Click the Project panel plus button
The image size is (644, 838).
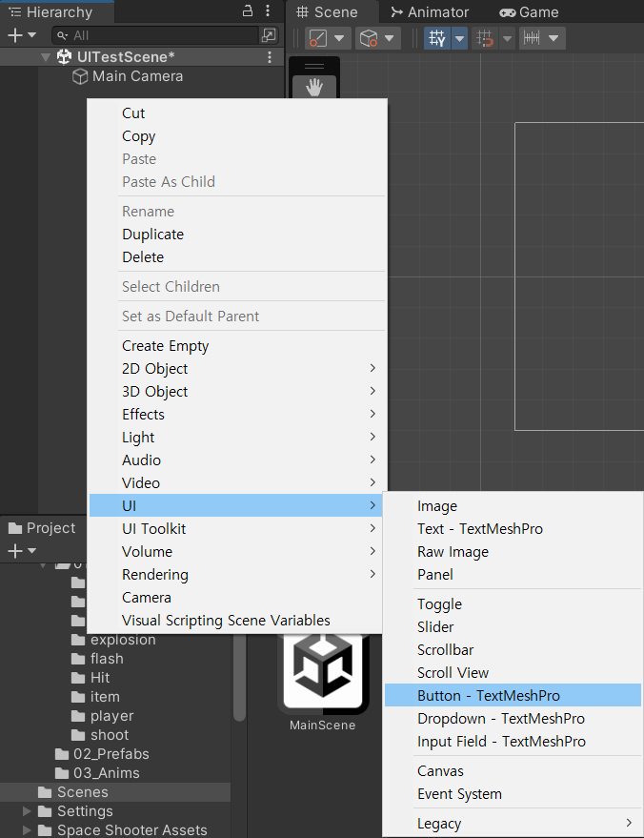coord(15,550)
